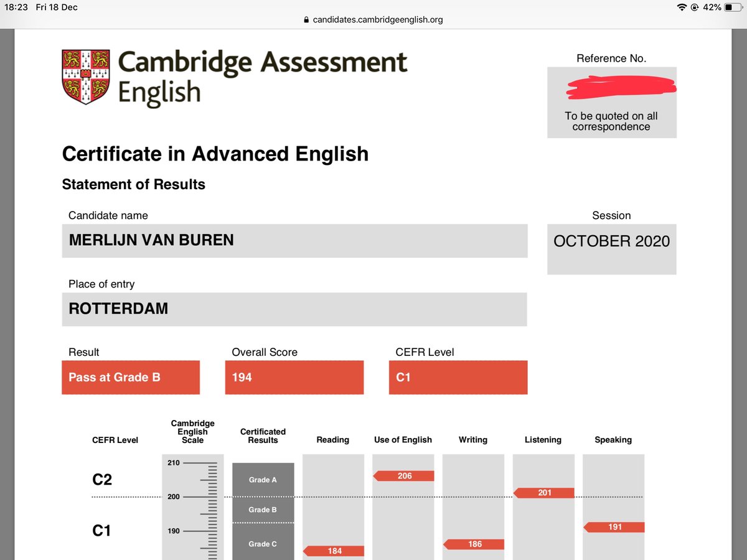
Task: Click the Listening 201 score marker
Action: pyautogui.click(x=543, y=493)
